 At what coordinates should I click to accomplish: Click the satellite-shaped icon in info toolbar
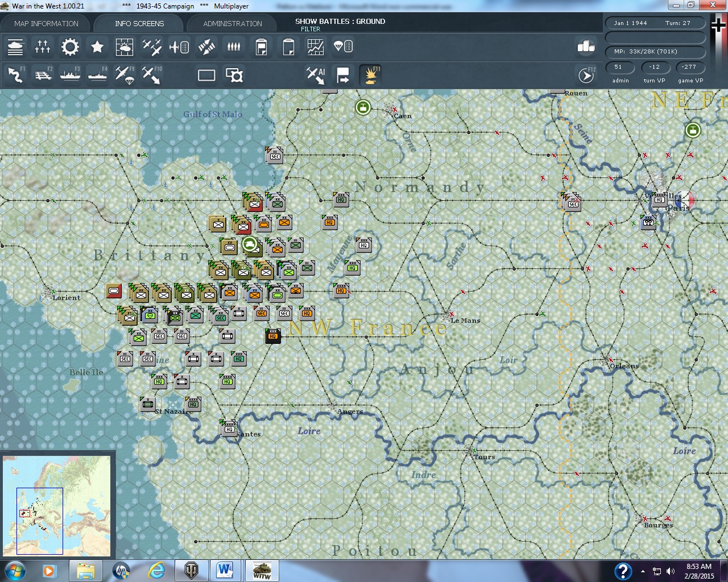(206, 47)
